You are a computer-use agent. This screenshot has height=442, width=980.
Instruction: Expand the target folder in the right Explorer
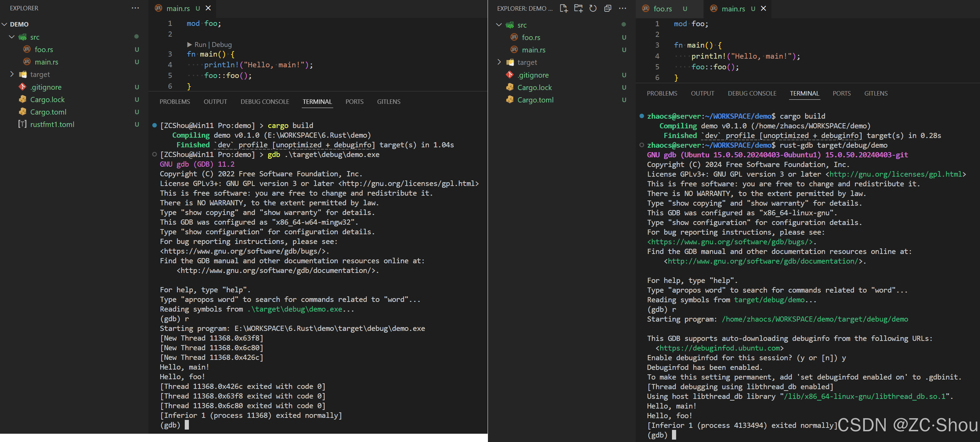499,62
